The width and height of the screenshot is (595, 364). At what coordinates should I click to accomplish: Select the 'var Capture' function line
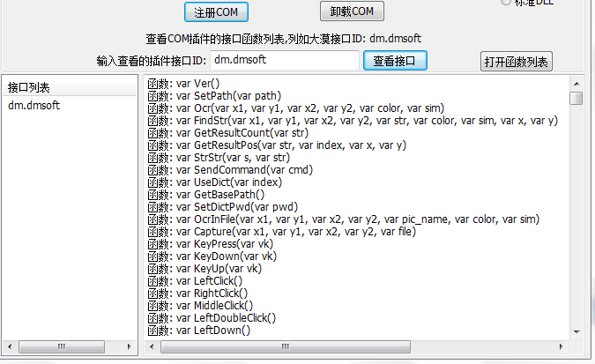(282, 232)
